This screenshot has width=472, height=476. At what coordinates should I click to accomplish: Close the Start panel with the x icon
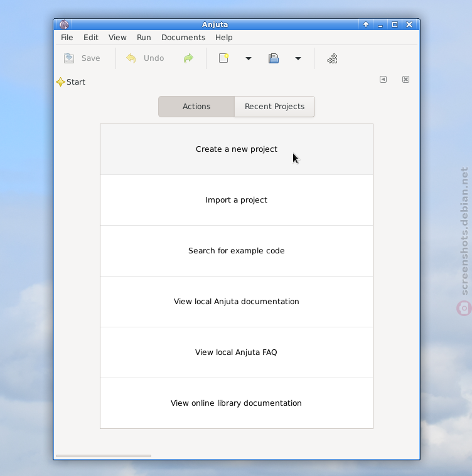click(405, 79)
